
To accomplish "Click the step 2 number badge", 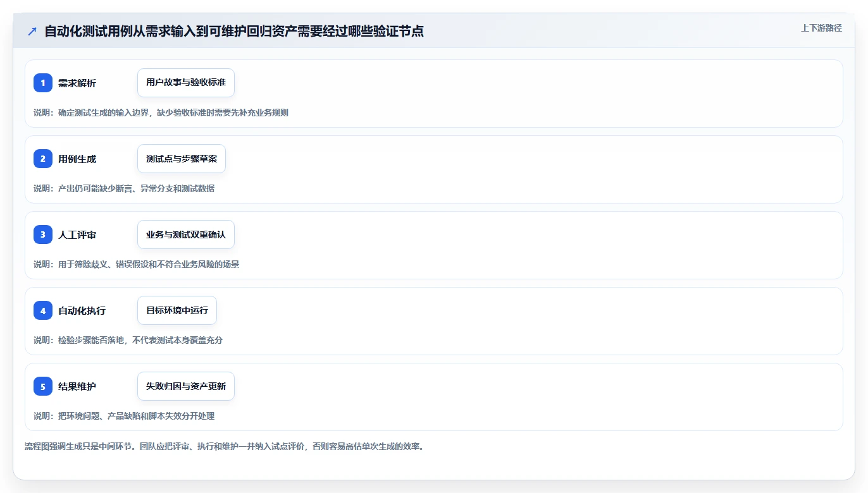I will [43, 159].
